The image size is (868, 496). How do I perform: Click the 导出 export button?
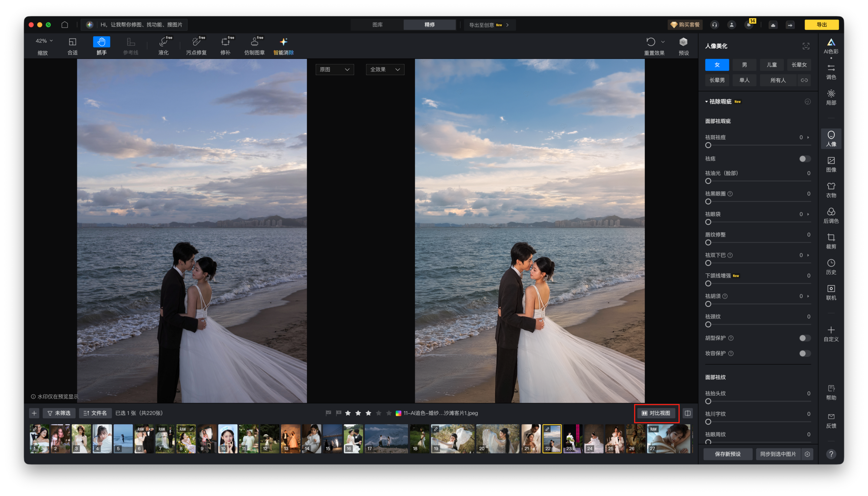point(821,25)
